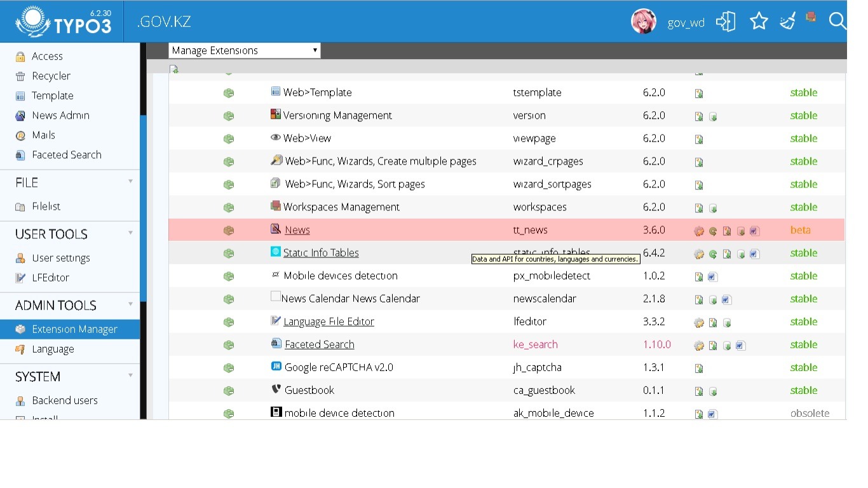868x488 pixels.
Task: Open the User settings module
Action: [x=70, y=258]
